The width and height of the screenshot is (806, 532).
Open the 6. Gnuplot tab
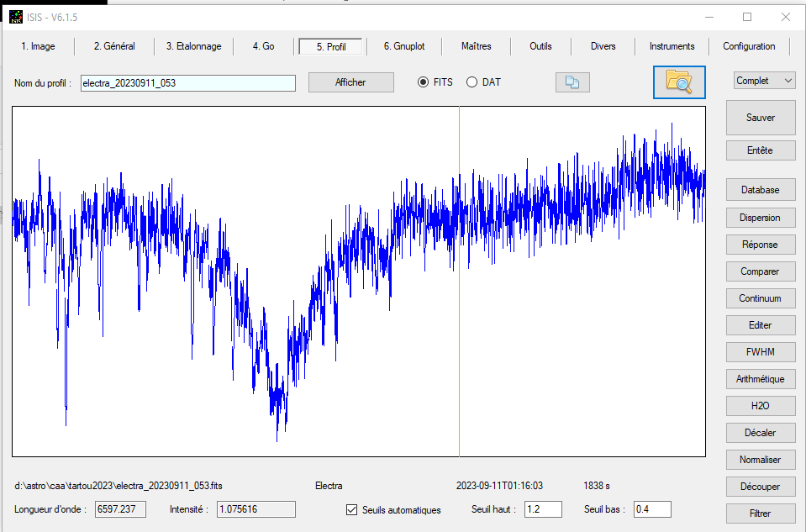pos(404,46)
